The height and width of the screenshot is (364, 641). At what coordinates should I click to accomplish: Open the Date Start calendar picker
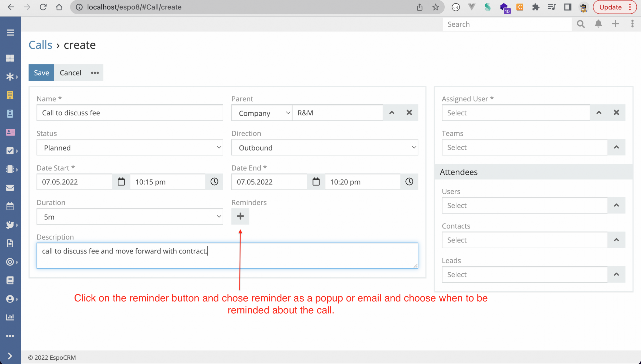point(121,182)
